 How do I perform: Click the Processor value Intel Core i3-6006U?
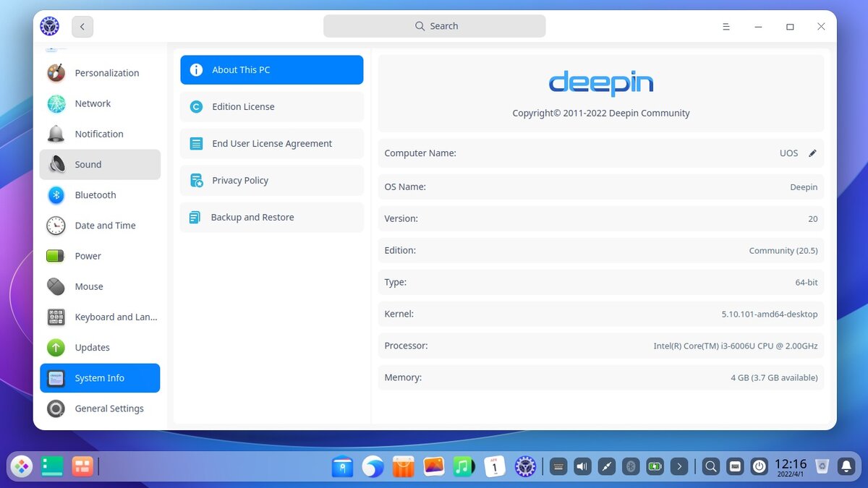click(736, 346)
